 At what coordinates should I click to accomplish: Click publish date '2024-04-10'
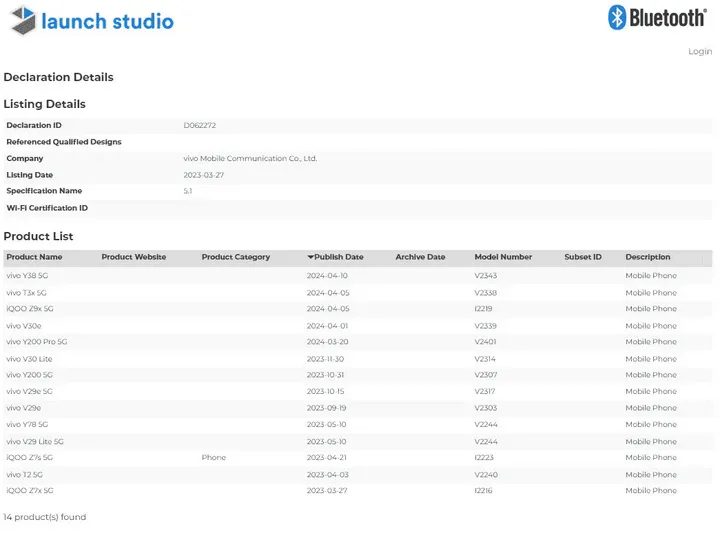click(x=327, y=276)
